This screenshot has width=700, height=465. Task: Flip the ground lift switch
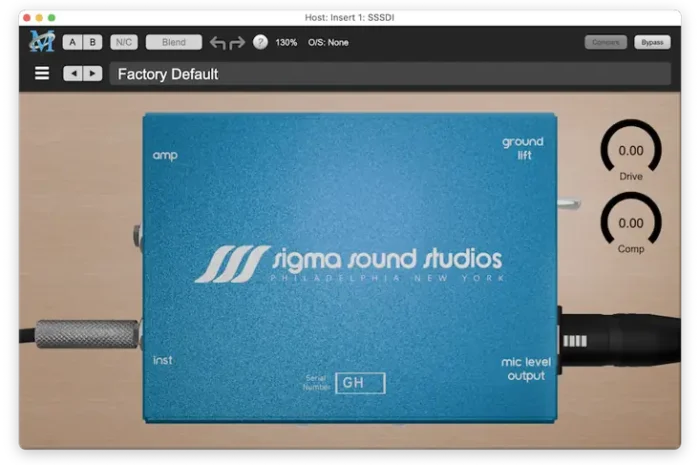coord(567,204)
